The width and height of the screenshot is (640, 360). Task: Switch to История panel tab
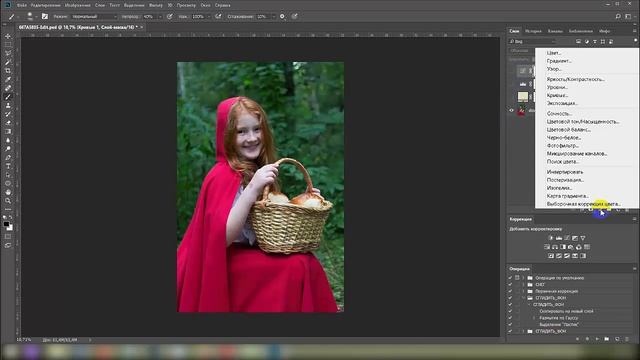pyautogui.click(x=533, y=31)
